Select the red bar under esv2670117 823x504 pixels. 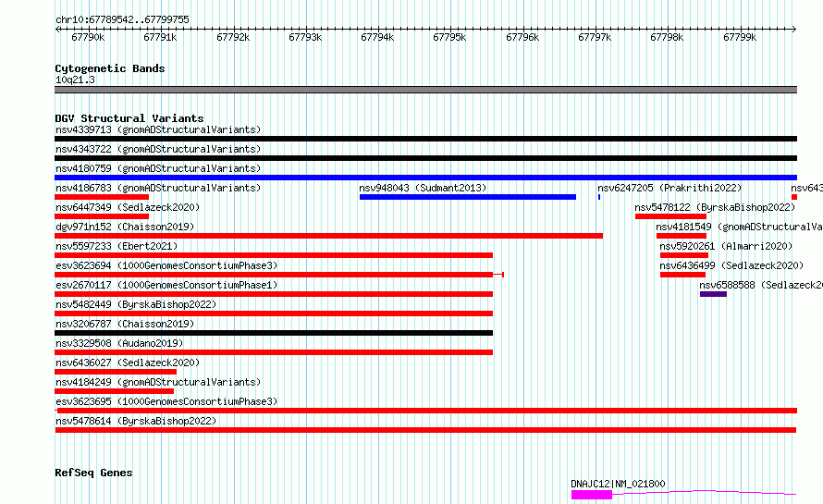274,294
